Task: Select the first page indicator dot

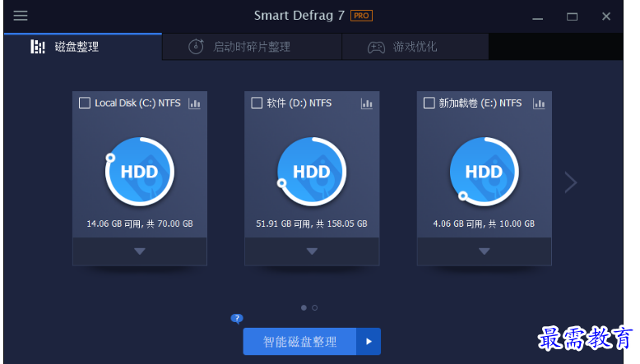Action: (304, 308)
